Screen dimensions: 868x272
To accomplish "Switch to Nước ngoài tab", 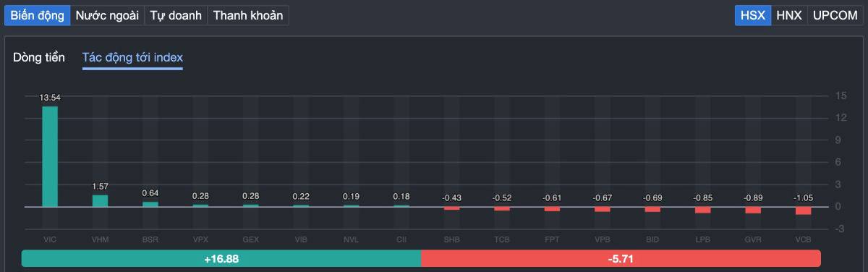I will coord(107,15).
